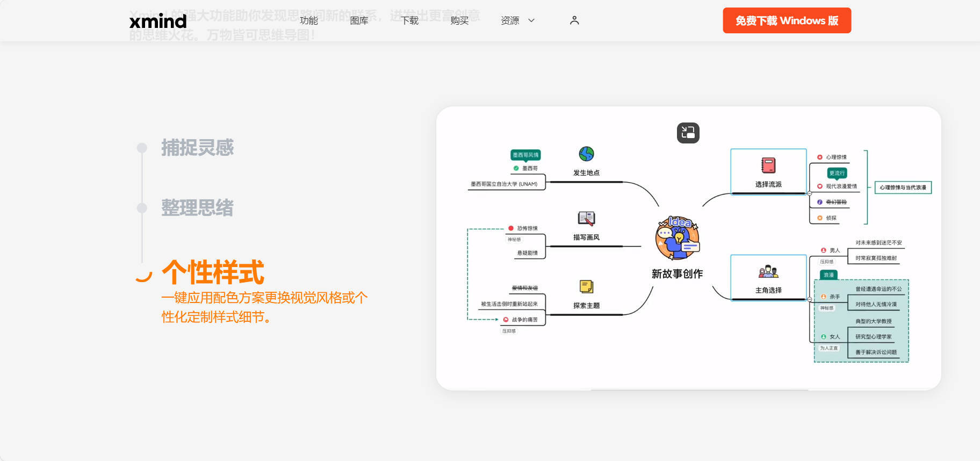Click the bullet dot beside 捕捉灵感
Viewport: 980px width, 461px height.
[142, 148]
